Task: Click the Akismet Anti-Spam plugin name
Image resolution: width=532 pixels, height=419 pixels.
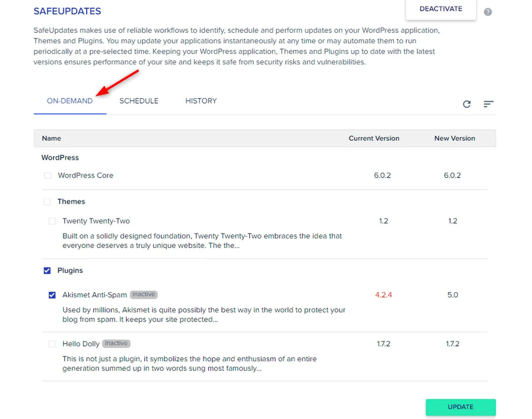Action: [x=95, y=295]
